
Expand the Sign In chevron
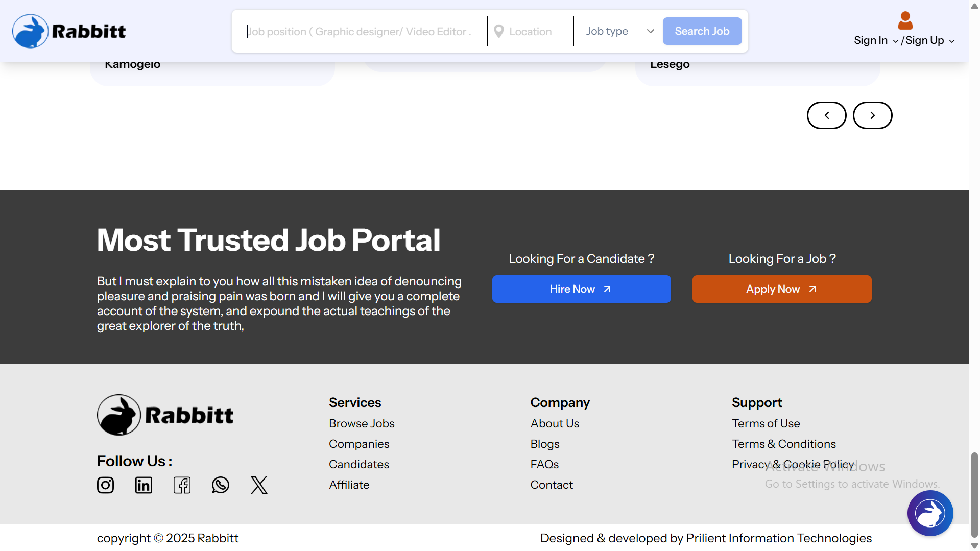pos(897,41)
